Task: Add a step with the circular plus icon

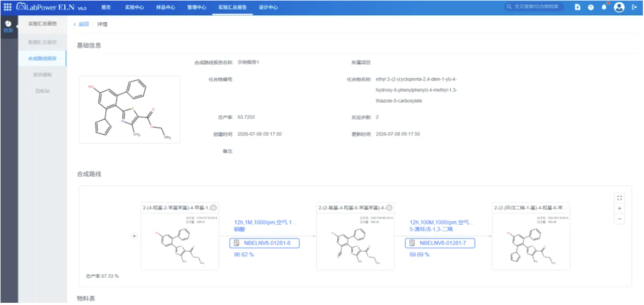Action: [x=133, y=236]
